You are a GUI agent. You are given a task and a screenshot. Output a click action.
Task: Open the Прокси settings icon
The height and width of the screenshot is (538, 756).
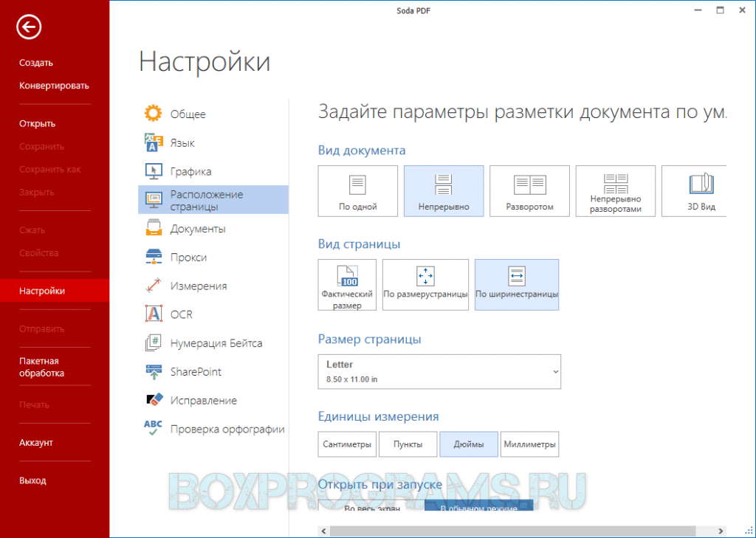[x=154, y=258]
